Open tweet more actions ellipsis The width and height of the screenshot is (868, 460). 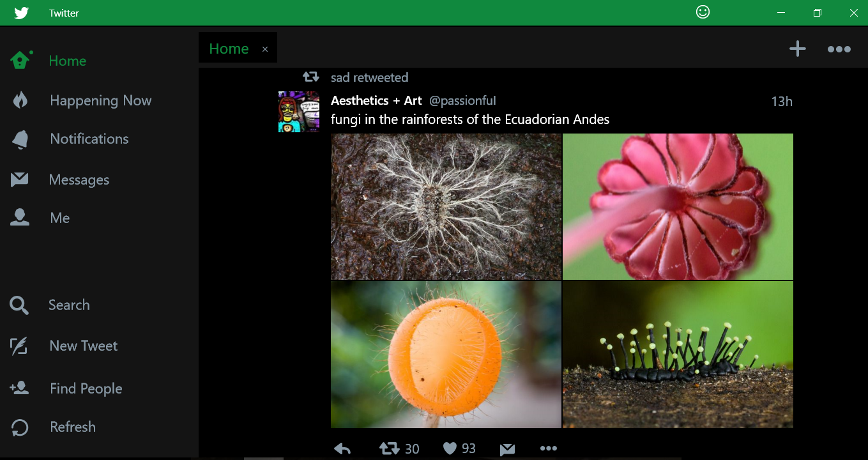(x=548, y=448)
